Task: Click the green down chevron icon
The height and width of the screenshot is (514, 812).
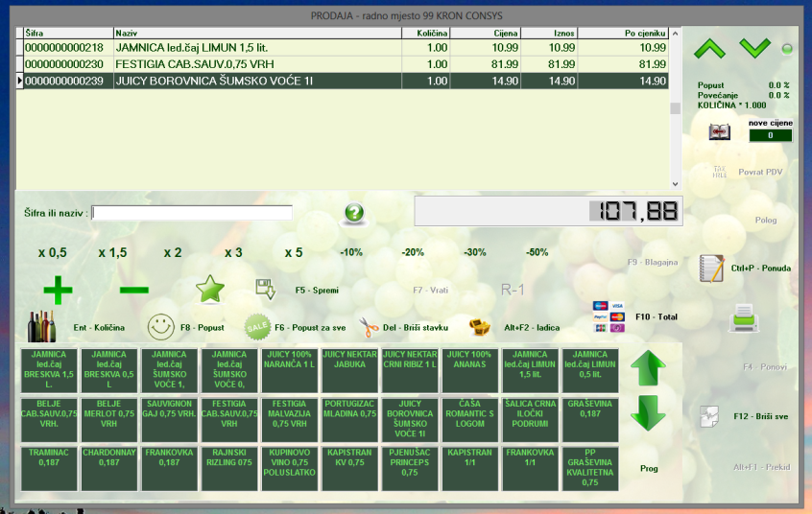Action: [755, 48]
